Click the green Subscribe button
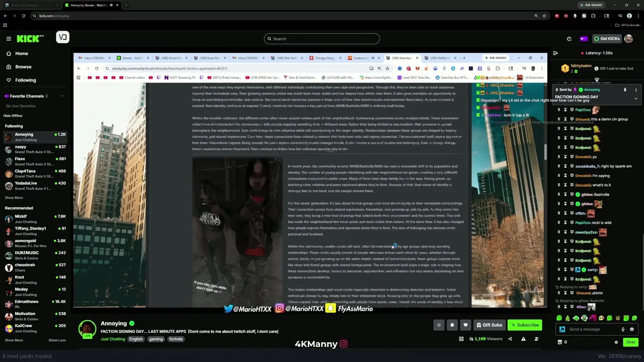 [525, 325]
